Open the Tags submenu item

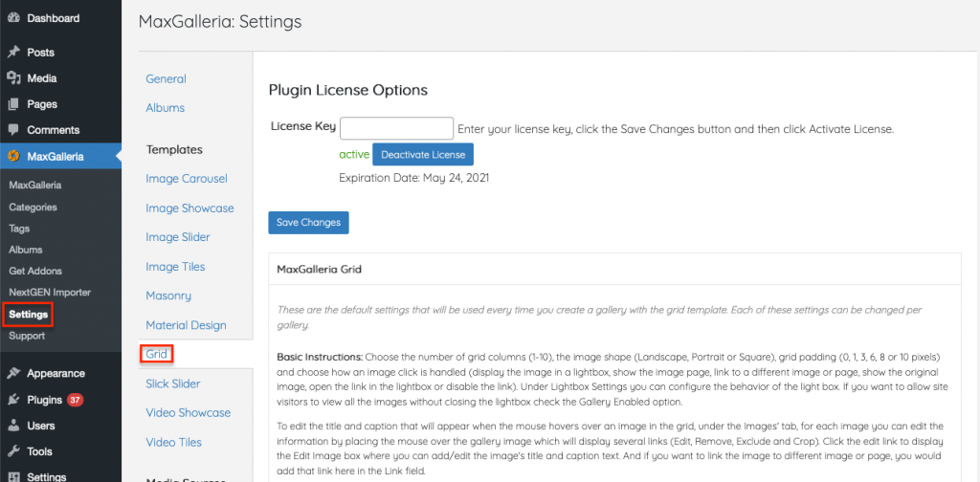[x=19, y=229]
